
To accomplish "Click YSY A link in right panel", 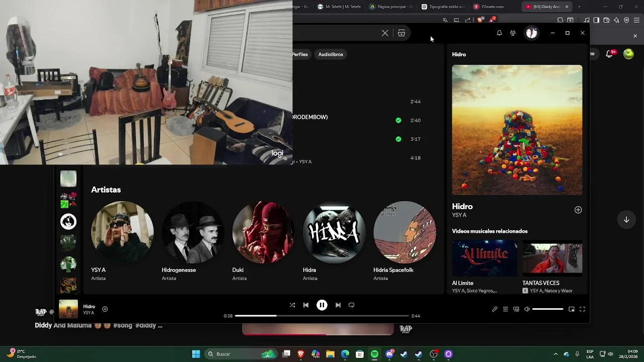I will coord(459,215).
